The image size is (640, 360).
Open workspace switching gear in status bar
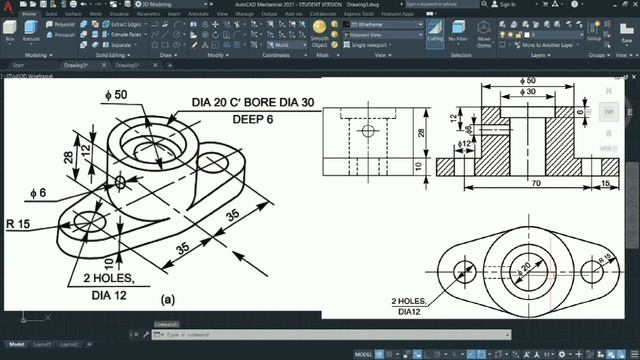562,354
